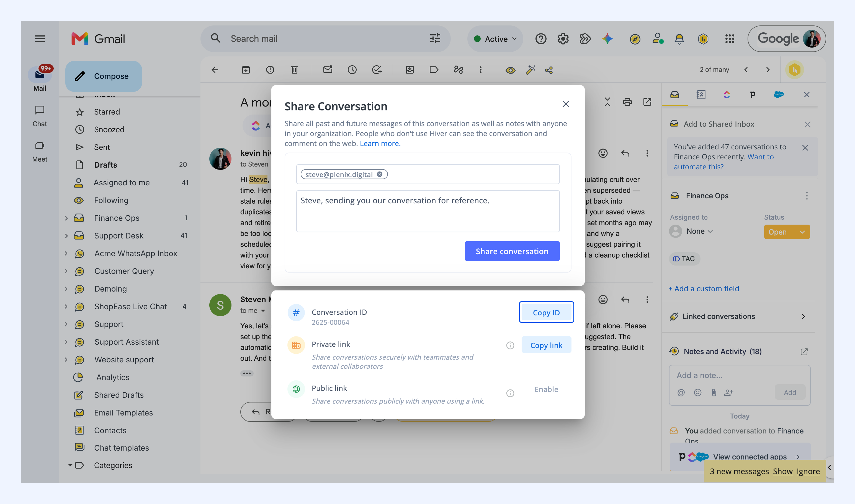Open the notifications bell icon

click(x=679, y=39)
